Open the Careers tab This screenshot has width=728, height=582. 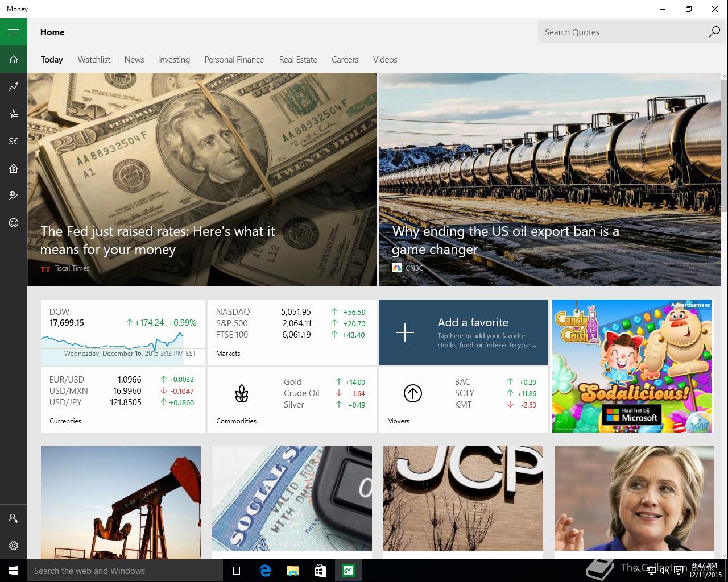coord(345,60)
